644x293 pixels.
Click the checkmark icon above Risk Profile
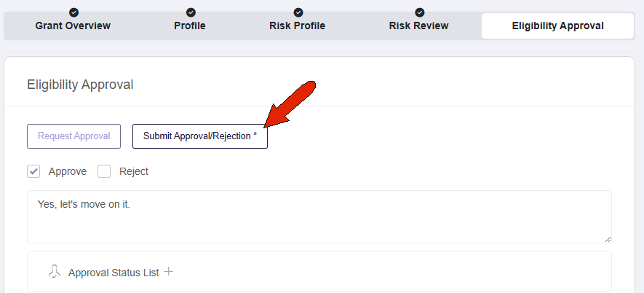pos(298,12)
